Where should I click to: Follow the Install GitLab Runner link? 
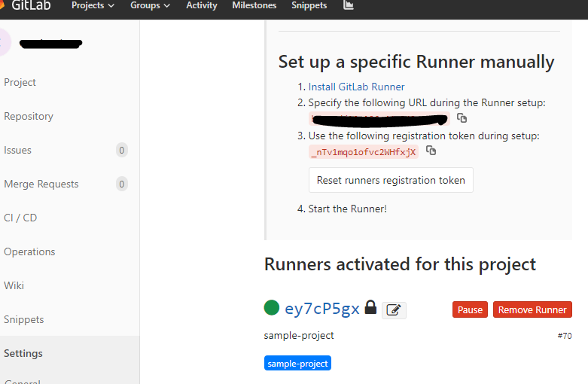356,87
